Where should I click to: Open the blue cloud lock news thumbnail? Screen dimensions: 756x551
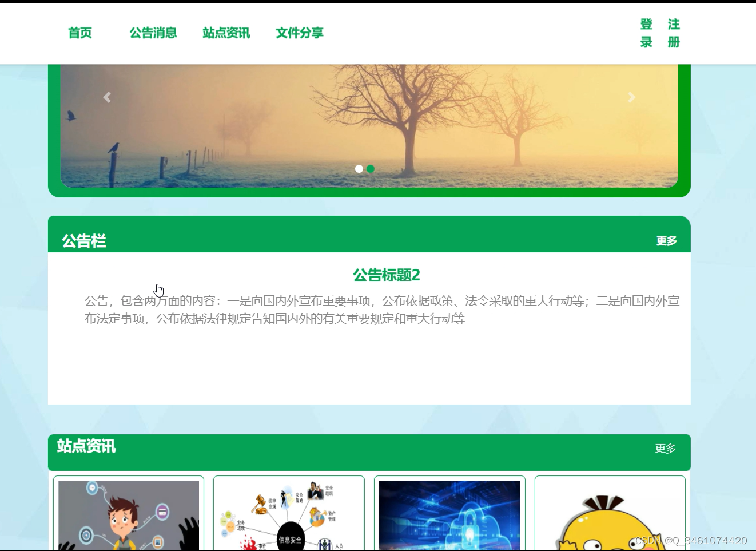click(x=449, y=515)
